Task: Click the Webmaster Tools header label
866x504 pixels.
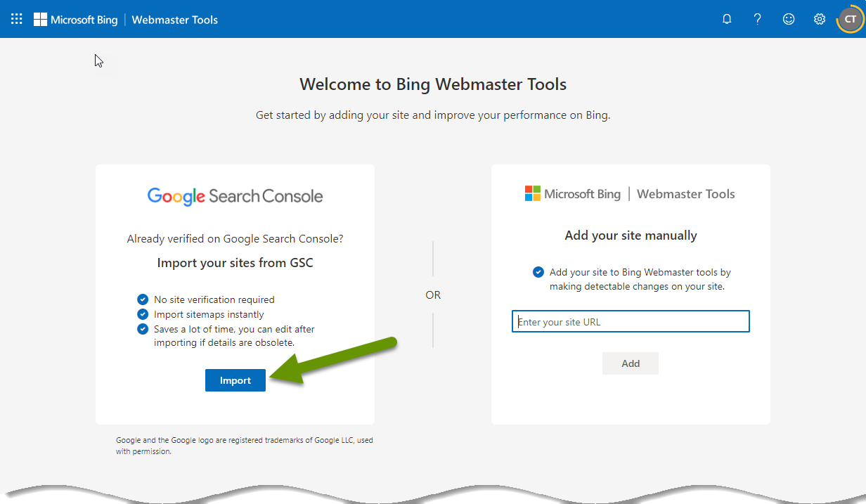Action: pyautogui.click(x=174, y=20)
